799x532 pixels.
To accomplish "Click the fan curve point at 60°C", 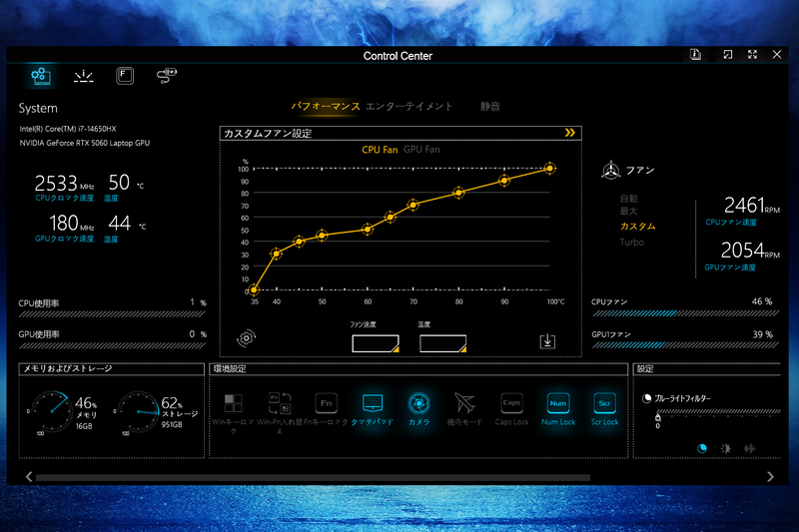I will [368, 230].
